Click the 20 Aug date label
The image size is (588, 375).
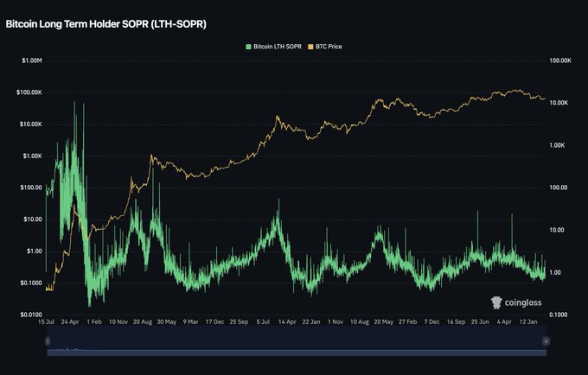pyautogui.click(x=143, y=321)
